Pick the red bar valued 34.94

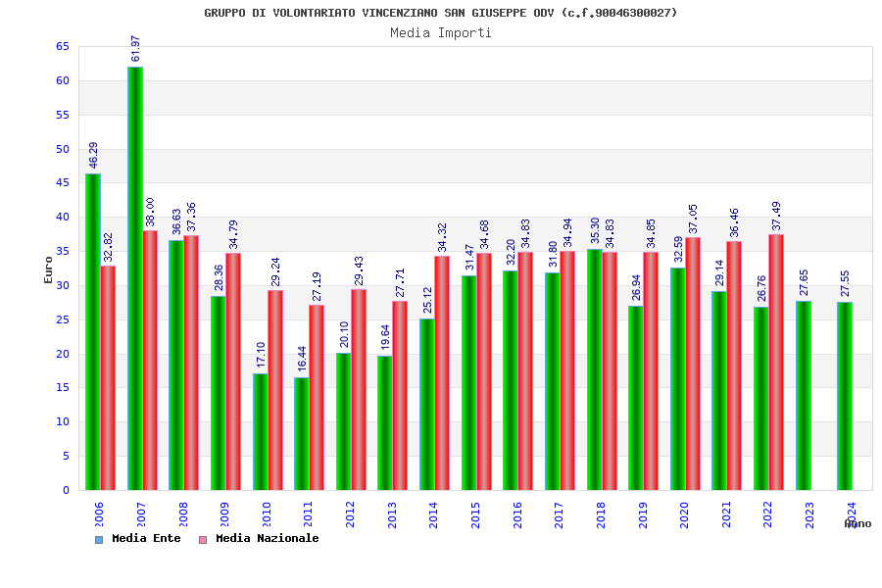567,370
